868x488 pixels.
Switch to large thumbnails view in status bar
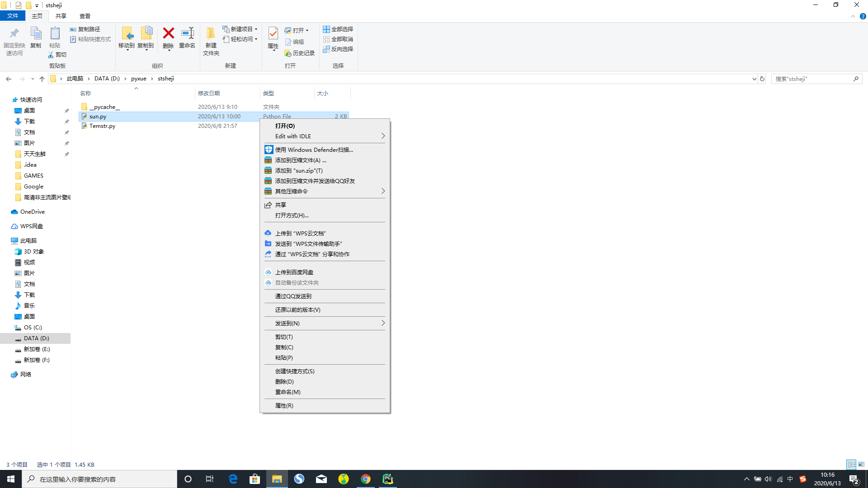tap(861, 465)
